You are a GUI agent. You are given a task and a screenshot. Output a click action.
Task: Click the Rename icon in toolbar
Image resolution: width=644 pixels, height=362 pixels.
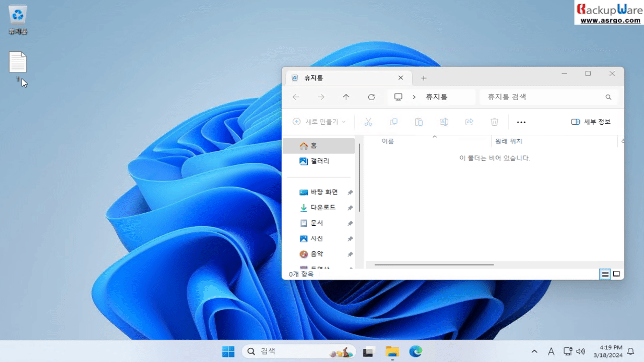(444, 122)
